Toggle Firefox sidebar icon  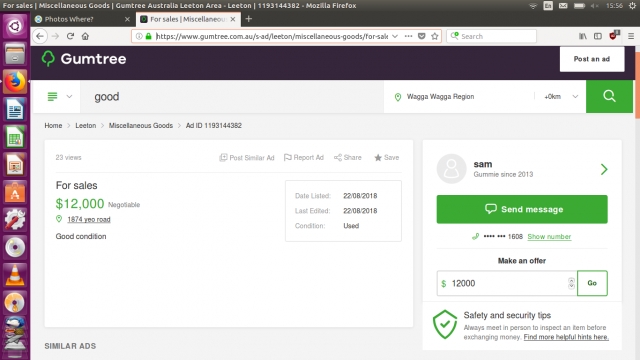click(598, 36)
